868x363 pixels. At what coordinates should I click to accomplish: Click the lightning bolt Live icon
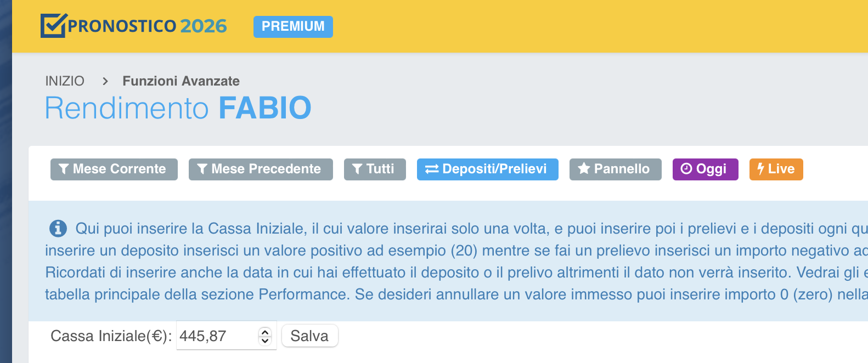pos(760,169)
